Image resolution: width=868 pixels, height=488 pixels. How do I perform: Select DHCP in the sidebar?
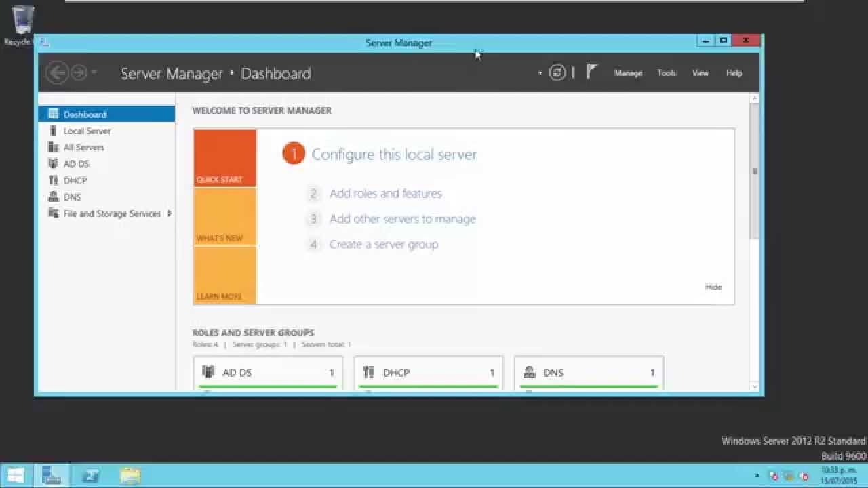pyautogui.click(x=106, y=180)
